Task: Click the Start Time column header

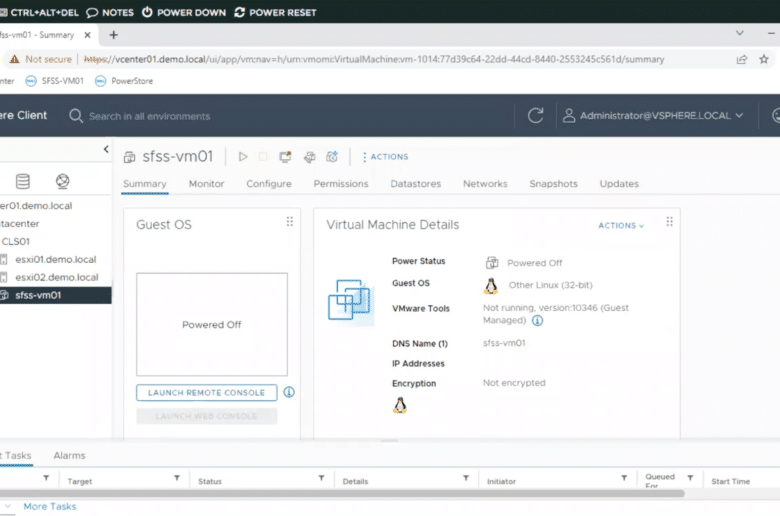Action: pyautogui.click(x=730, y=481)
